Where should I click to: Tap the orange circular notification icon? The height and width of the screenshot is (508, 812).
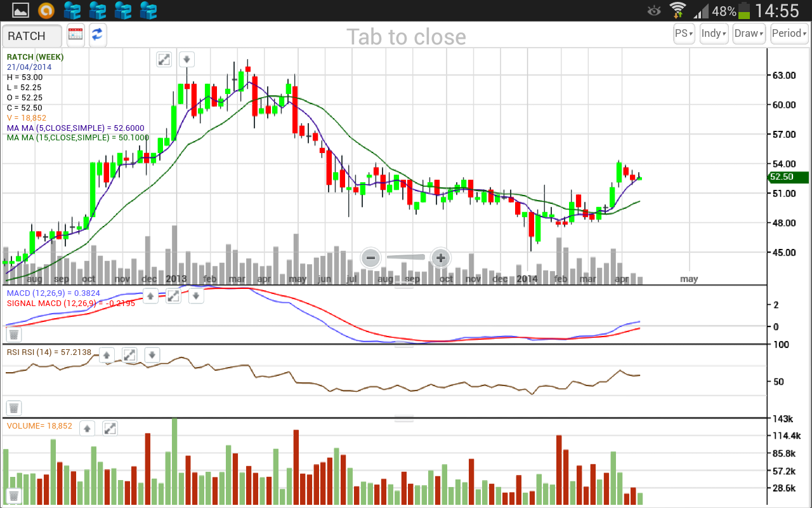point(46,10)
